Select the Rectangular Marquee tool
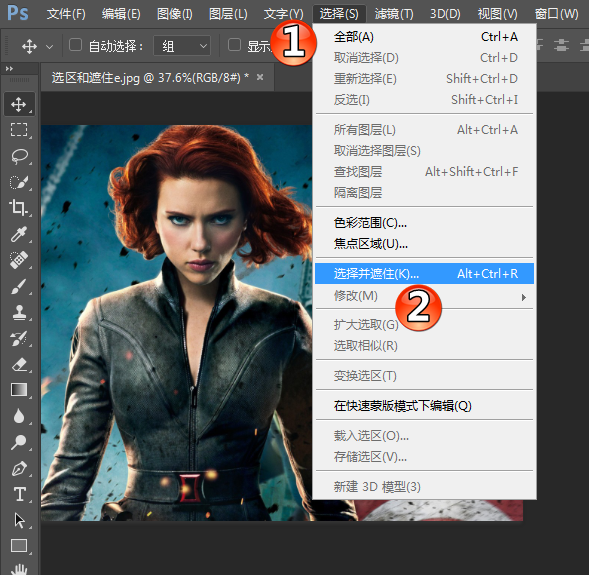 coord(19,130)
